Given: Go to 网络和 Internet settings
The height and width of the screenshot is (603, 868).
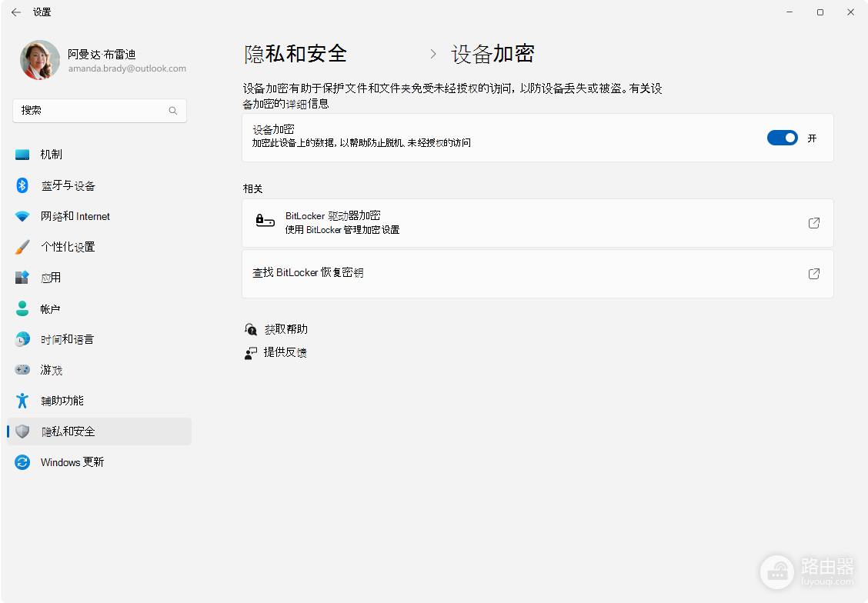Looking at the screenshot, I should 99,216.
